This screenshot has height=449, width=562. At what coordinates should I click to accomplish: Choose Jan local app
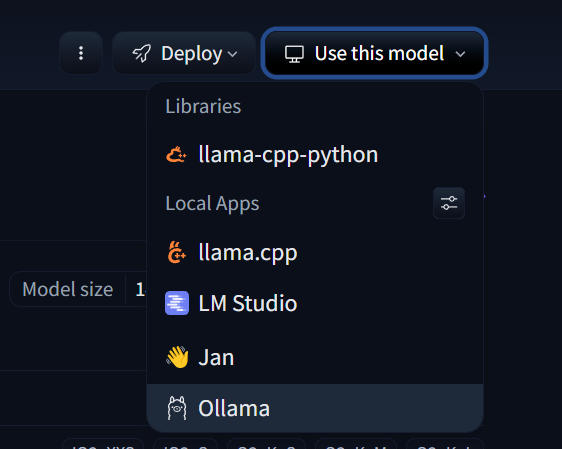click(x=315, y=357)
